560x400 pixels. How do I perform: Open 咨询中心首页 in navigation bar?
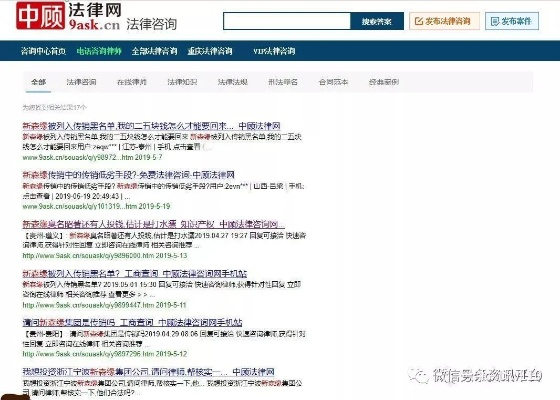click(43, 51)
